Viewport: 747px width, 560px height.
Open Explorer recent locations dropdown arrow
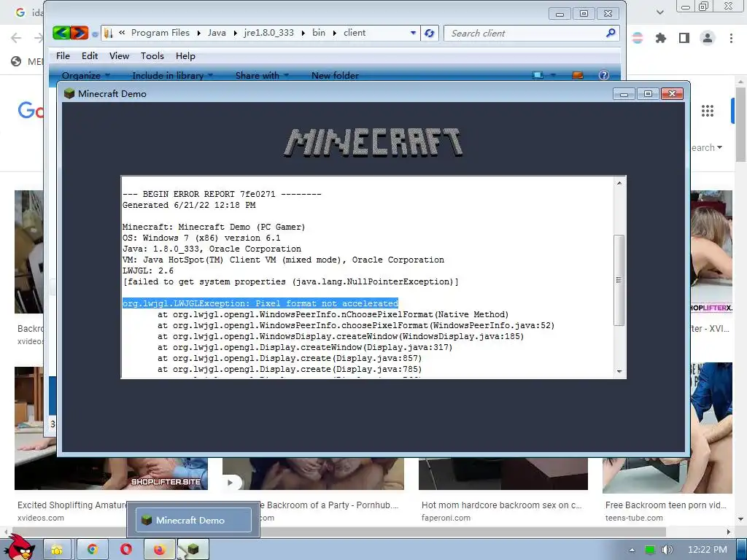[x=95, y=34]
